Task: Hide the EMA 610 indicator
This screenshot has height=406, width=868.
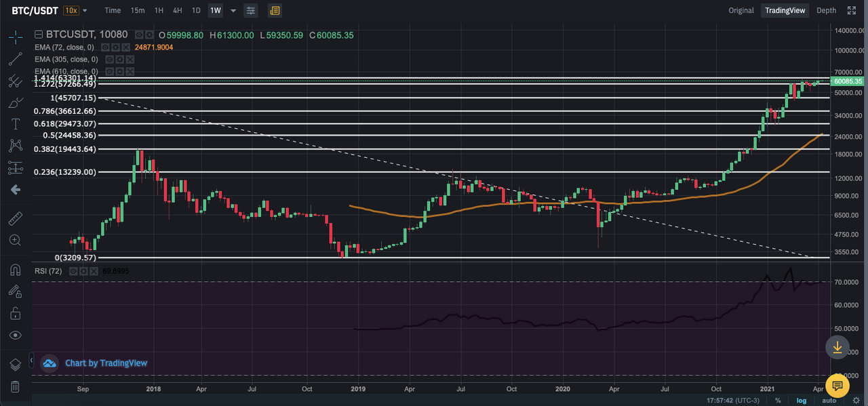Action: click(110, 71)
